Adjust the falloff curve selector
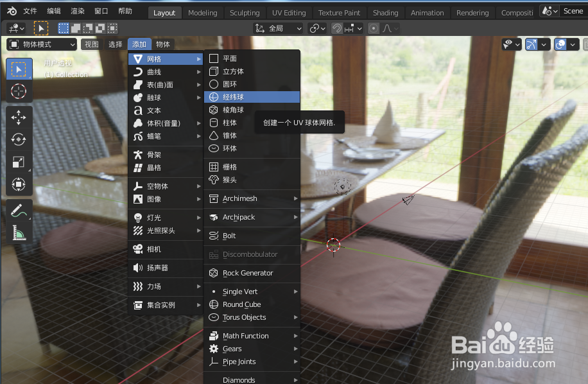Viewport: 588px width, 384px height. [x=386, y=28]
